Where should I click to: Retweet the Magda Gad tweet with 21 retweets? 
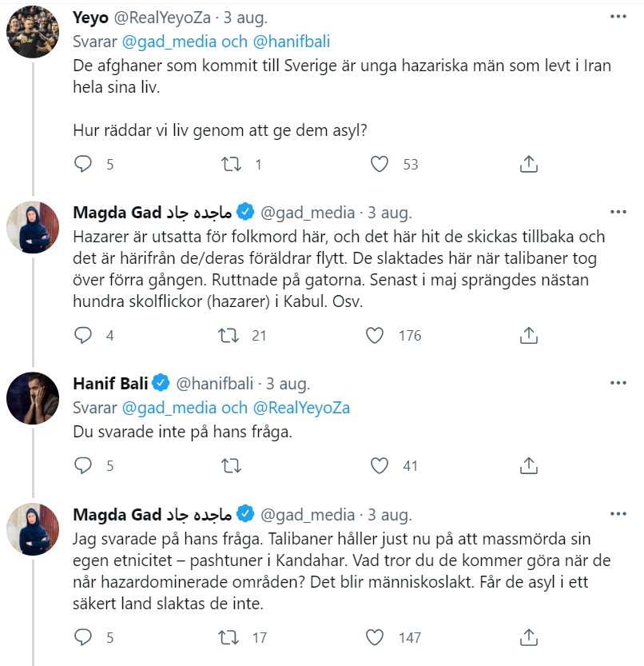[x=230, y=336]
